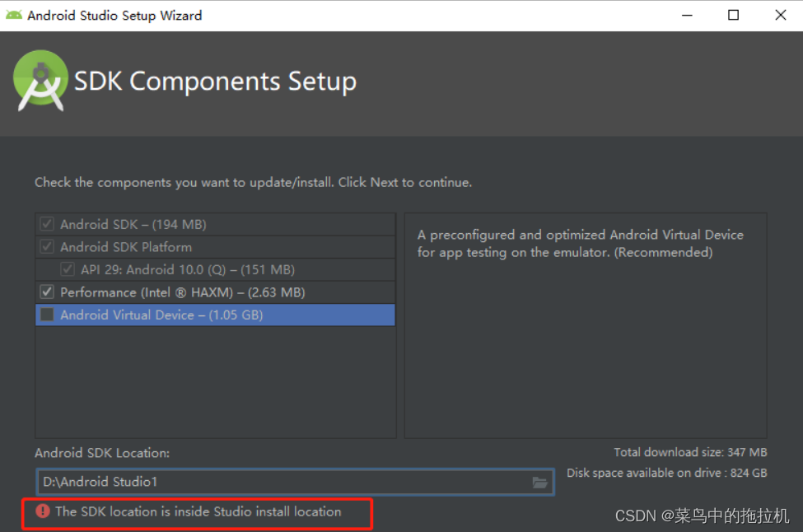Screen dimensions: 803x532
Task: Disable the Performance (Intel HAXM) checkbox
Action: click(46, 292)
